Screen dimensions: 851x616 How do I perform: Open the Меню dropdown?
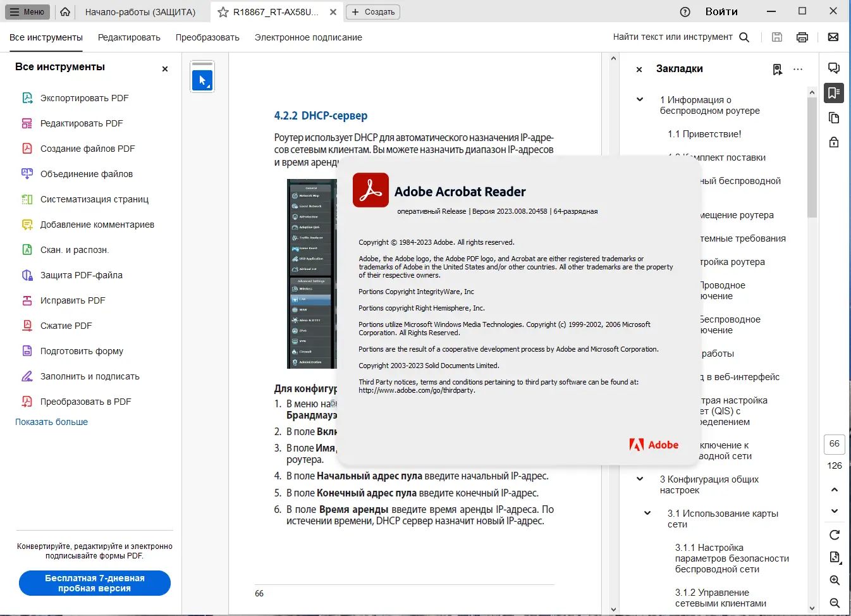pyautogui.click(x=27, y=11)
